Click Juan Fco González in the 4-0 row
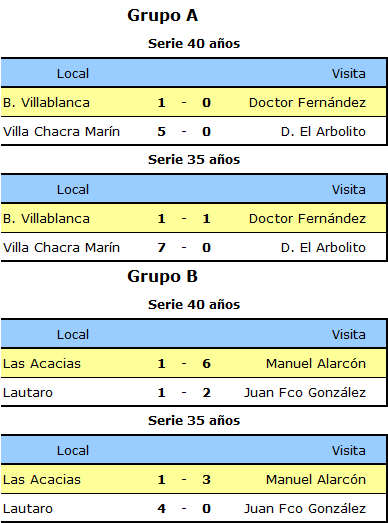Screen dimensions: 388x523 (305, 509)
